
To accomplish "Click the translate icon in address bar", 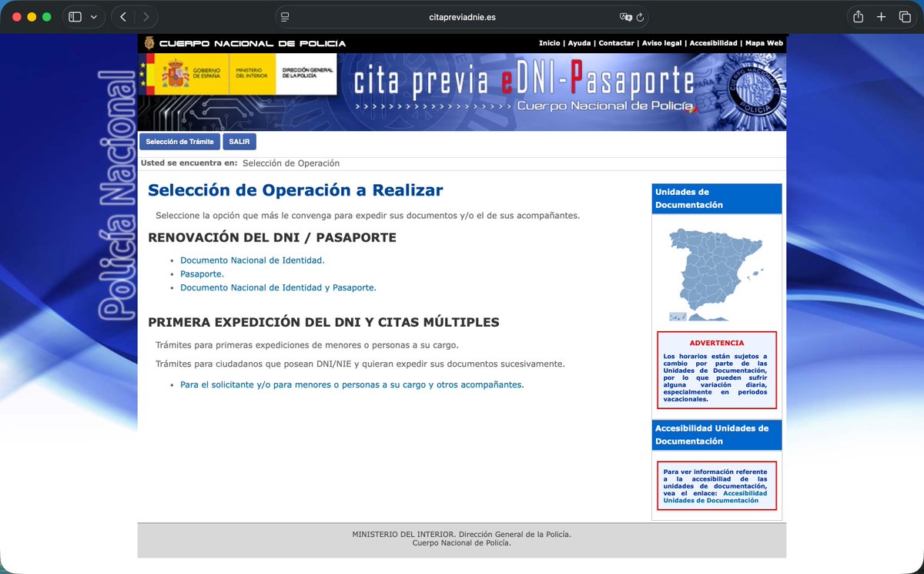I will point(626,17).
